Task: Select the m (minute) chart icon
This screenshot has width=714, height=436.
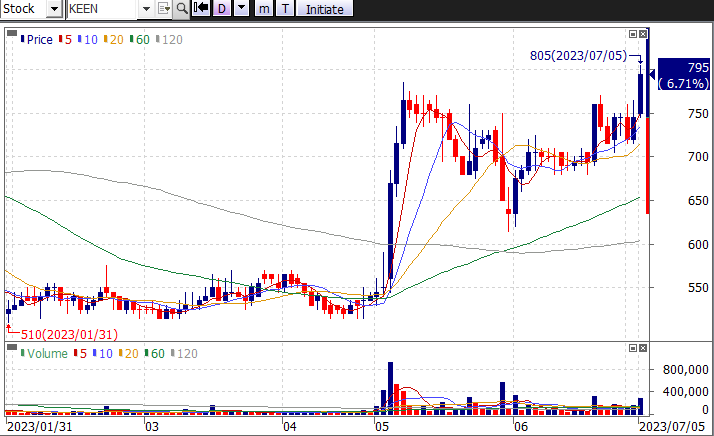Action: tap(264, 9)
